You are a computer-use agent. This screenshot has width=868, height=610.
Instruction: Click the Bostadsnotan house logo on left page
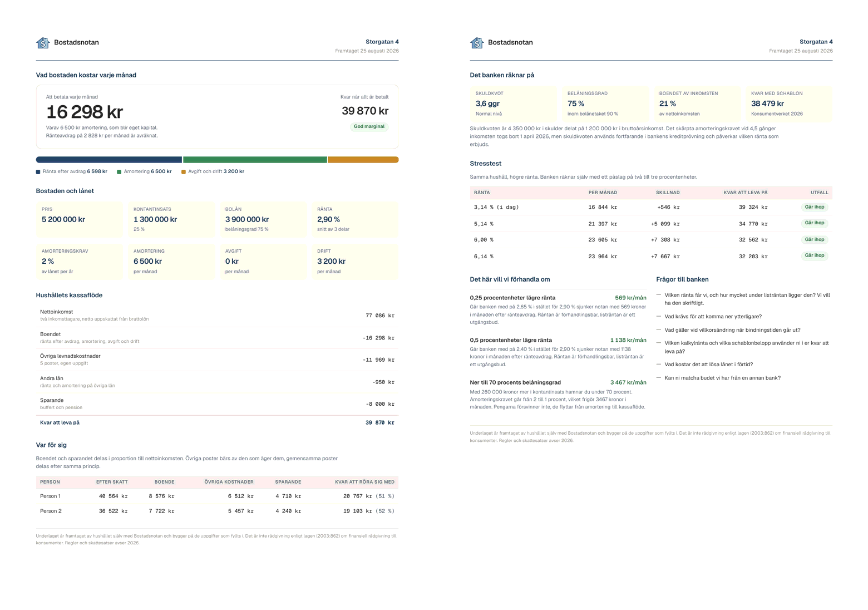pos(43,42)
